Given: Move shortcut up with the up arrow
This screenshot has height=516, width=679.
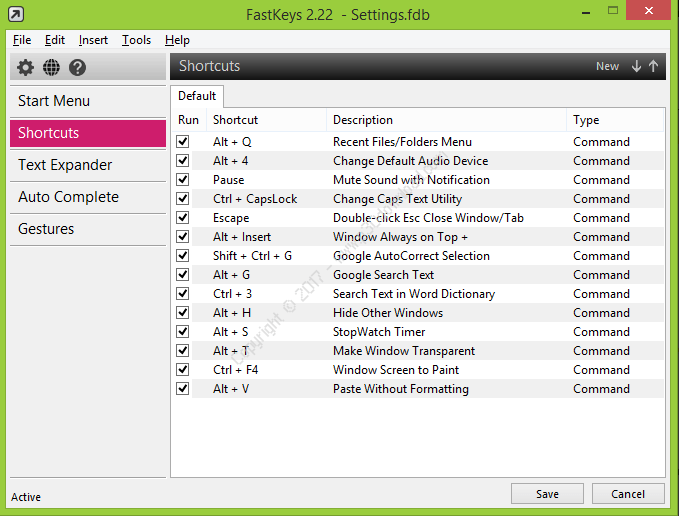Looking at the screenshot, I should (653, 66).
